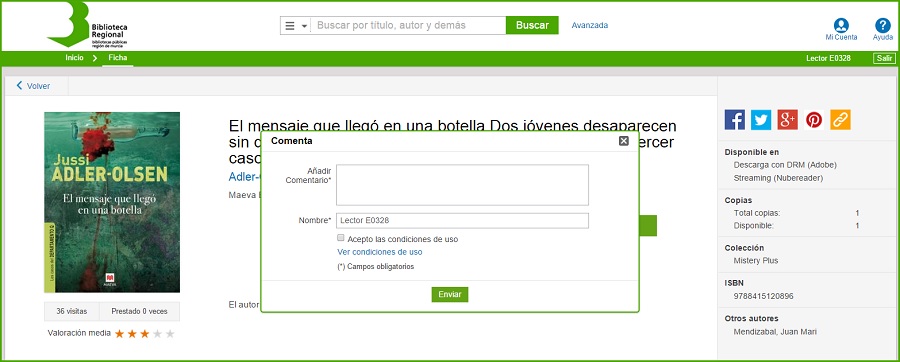Edit the Nombre field with Lector E0328
900x362 pixels.
pyautogui.click(x=462, y=220)
